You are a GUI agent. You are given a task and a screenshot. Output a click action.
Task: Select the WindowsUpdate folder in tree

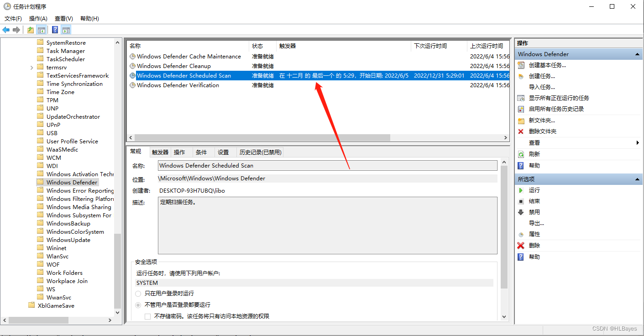pos(68,240)
